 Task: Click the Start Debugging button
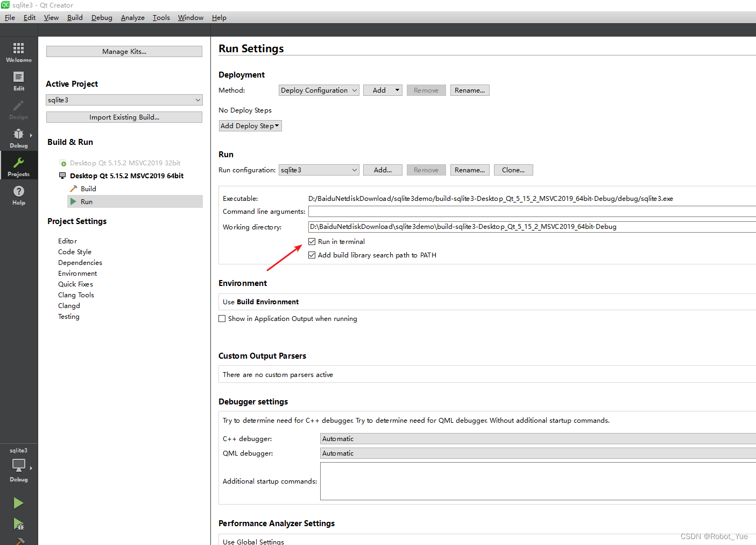click(18, 523)
